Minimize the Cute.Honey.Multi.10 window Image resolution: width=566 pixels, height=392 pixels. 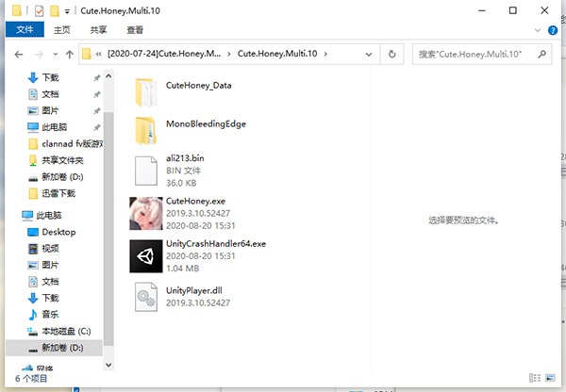pyautogui.click(x=481, y=10)
